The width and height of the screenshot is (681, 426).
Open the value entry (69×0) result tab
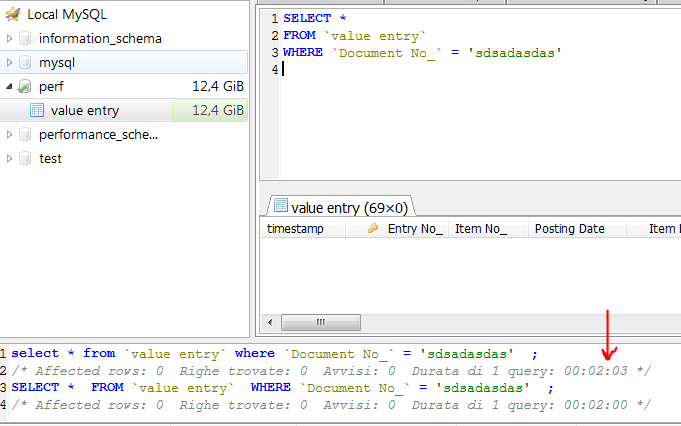[x=340, y=207]
